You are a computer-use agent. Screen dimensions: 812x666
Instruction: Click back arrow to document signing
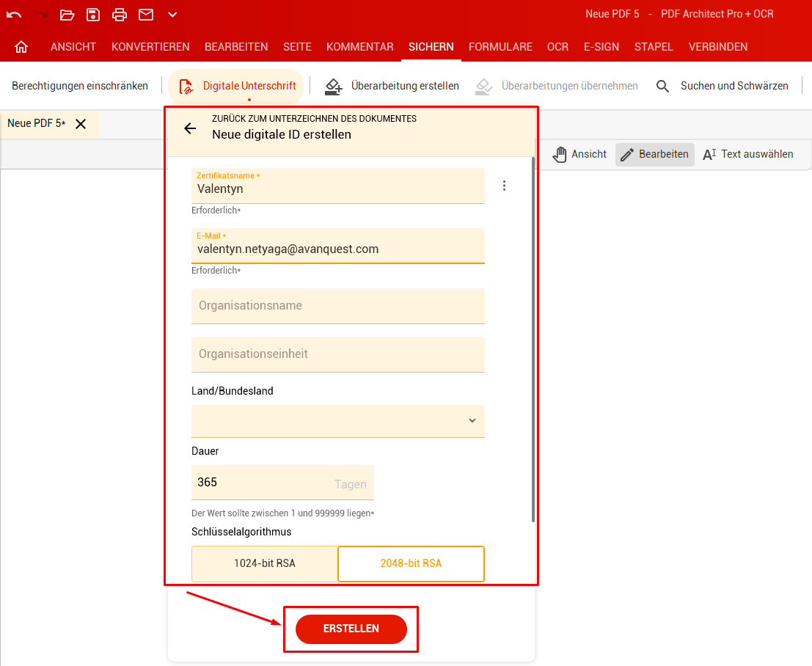pos(190,128)
